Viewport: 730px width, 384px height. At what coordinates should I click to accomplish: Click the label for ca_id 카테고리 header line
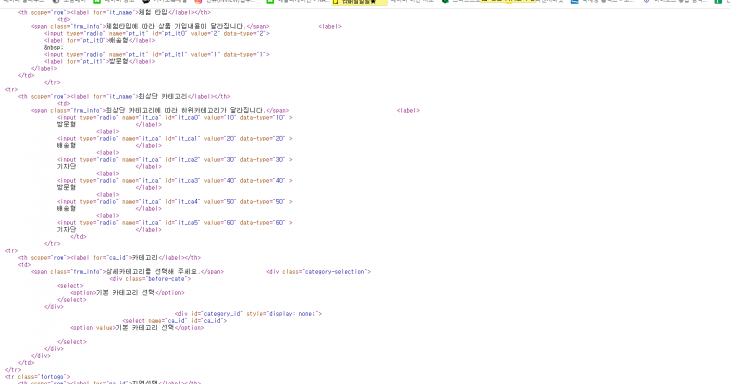109,257
